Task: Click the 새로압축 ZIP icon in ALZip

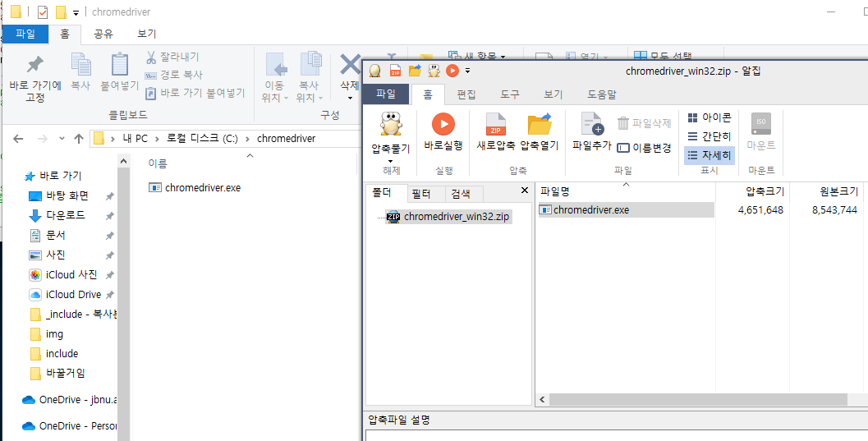Action: point(495,124)
